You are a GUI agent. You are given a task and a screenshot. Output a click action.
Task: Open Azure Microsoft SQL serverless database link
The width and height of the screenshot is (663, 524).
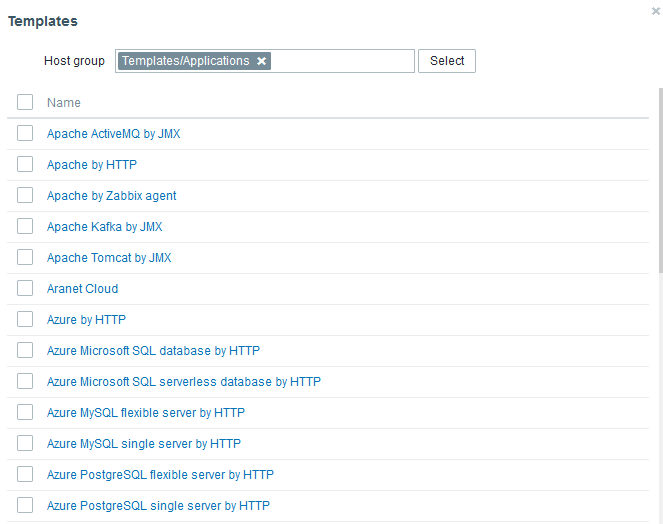point(184,382)
